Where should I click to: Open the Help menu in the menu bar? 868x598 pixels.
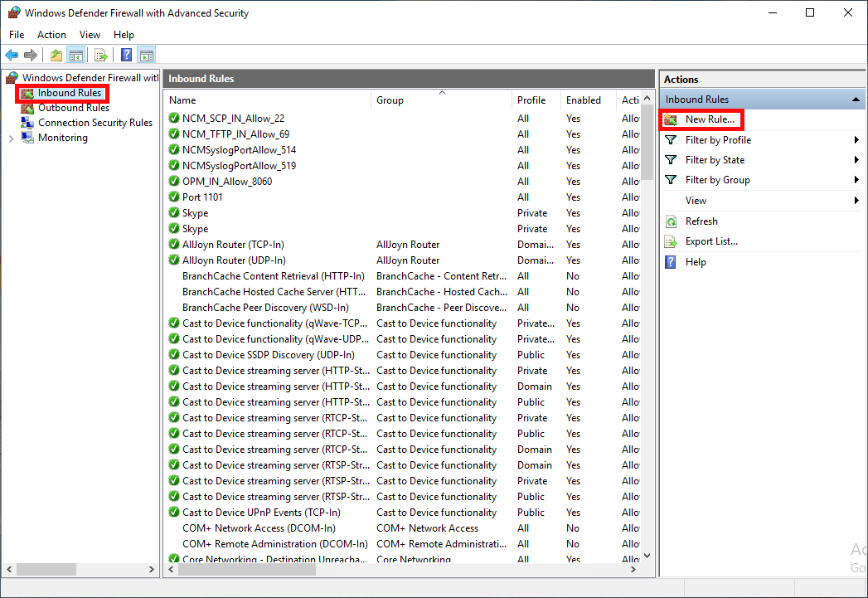click(x=124, y=34)
